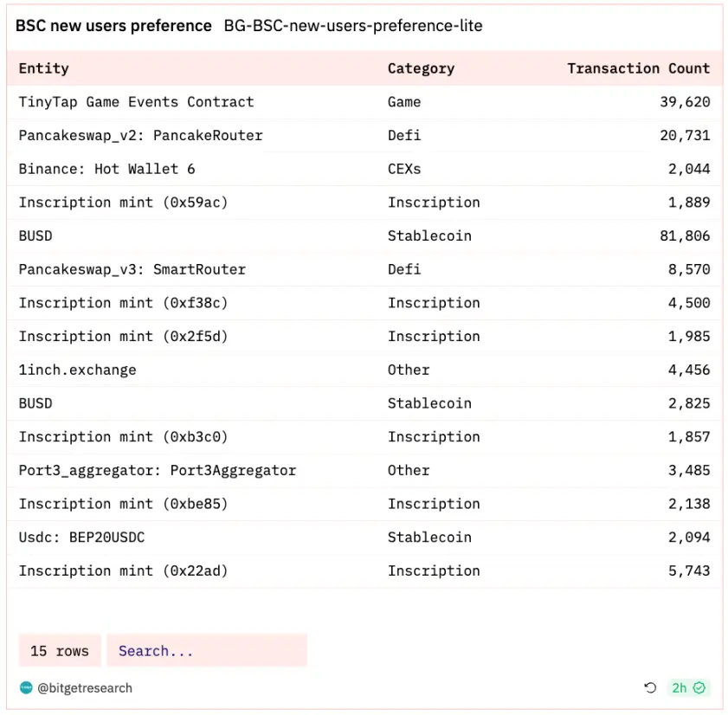Open the BG-BSC-new-users-preference-lite query link
Viewport: 728px width, 715px height.
coord(353,26)
